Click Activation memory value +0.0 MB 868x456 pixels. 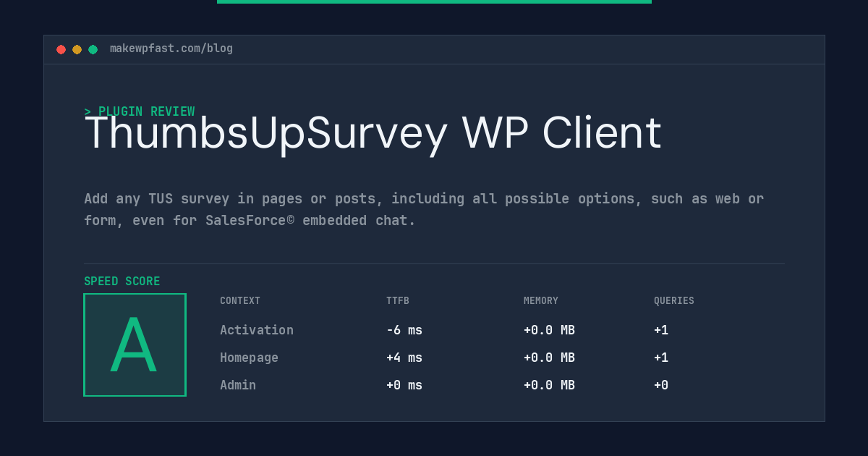(x=549, y=330)
